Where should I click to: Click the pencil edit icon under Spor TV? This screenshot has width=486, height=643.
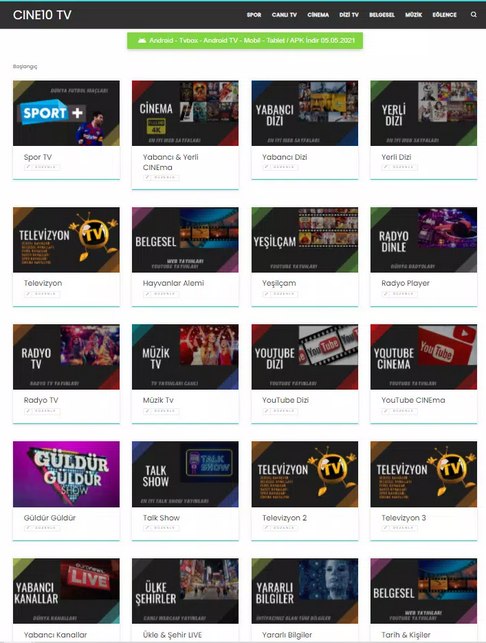(28, 167)
